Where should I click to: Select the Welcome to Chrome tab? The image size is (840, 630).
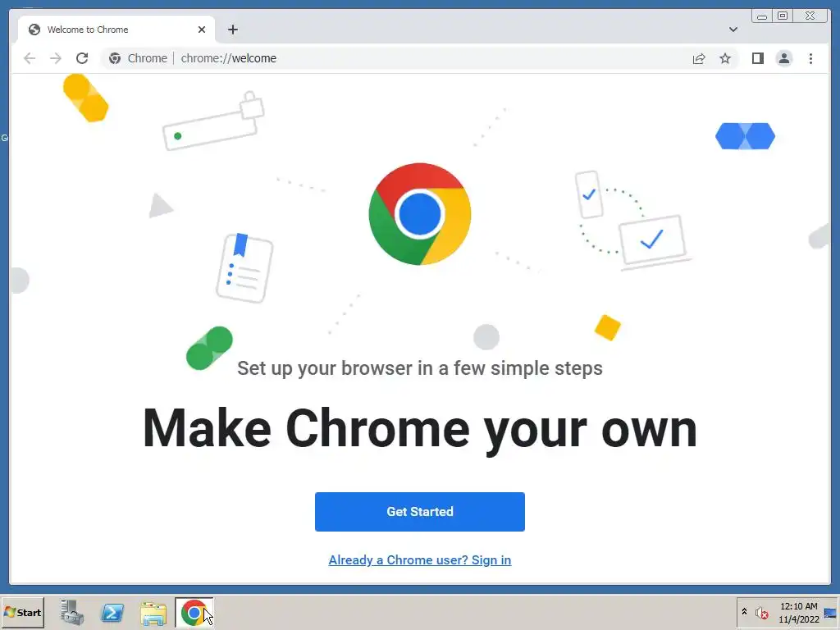pyautogui.click(x=116, y=30)
